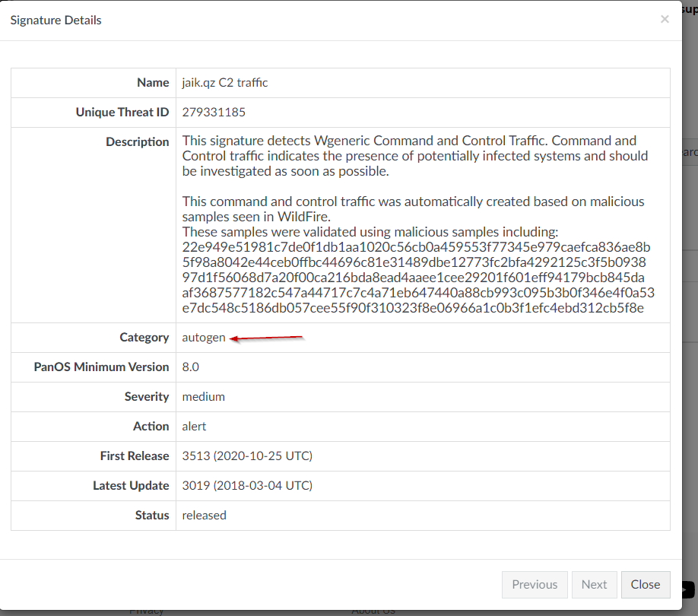The image size is (698, 616).
Task: Click the Signature Details dialog title
Action: pos(56,21)
